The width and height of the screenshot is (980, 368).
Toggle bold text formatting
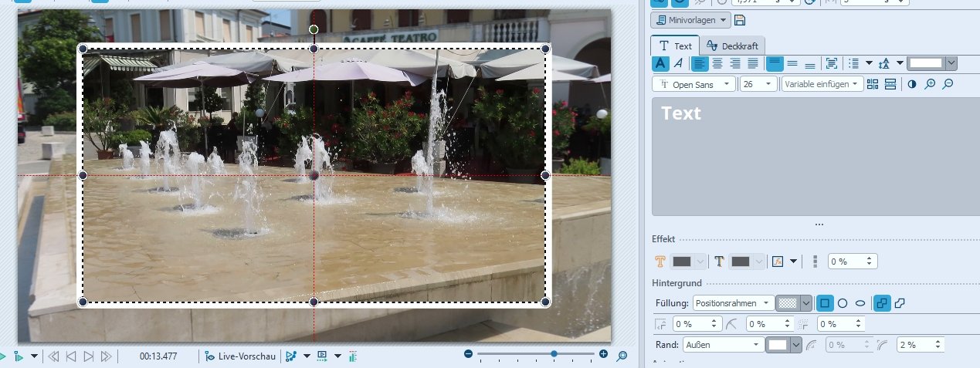tap(660, 64)
